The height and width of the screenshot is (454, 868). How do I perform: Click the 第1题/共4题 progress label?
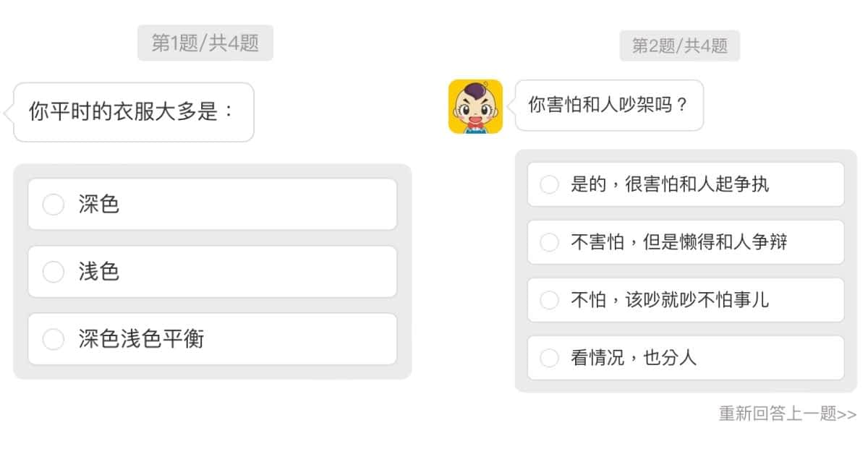[205, 43]
